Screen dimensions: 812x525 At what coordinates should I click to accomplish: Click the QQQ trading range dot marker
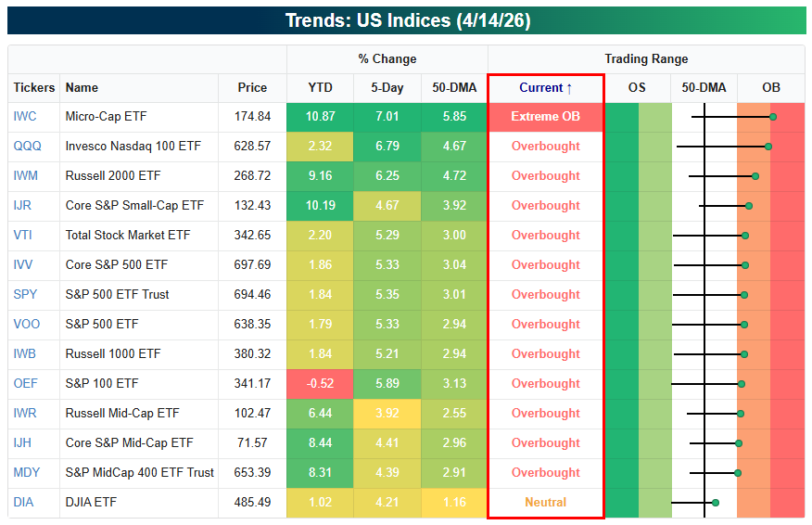pyautogui.click(x=768, y=147)
